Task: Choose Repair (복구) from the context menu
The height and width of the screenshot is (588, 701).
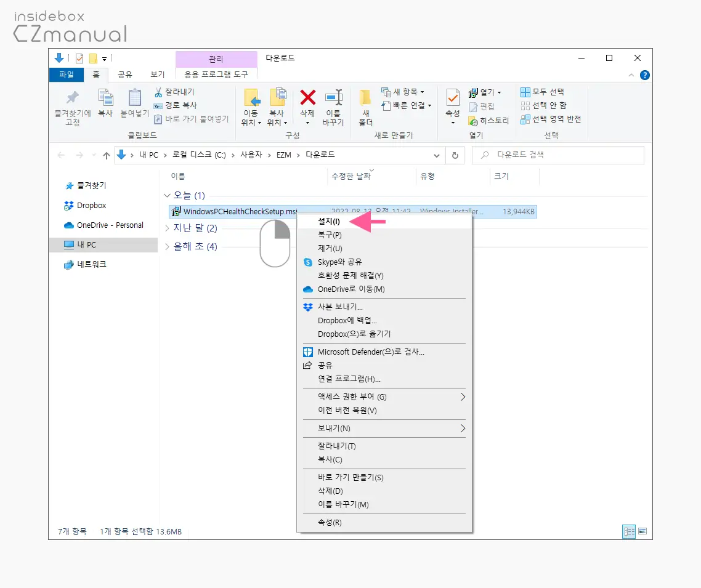Action: [384, 235]
